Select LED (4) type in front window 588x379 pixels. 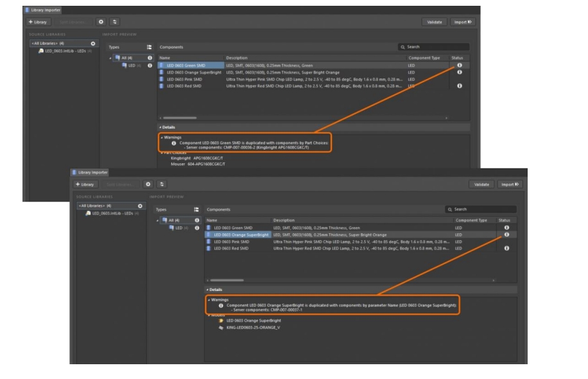coord(179,228)
